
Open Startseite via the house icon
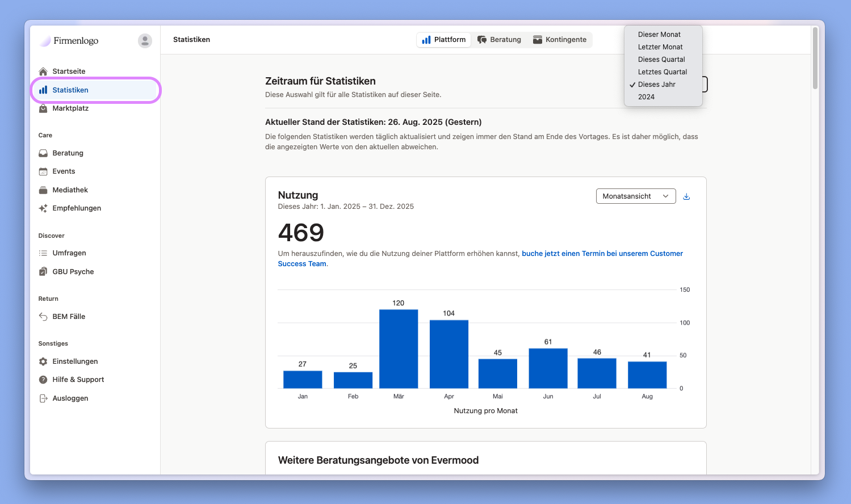coord(43,72)
